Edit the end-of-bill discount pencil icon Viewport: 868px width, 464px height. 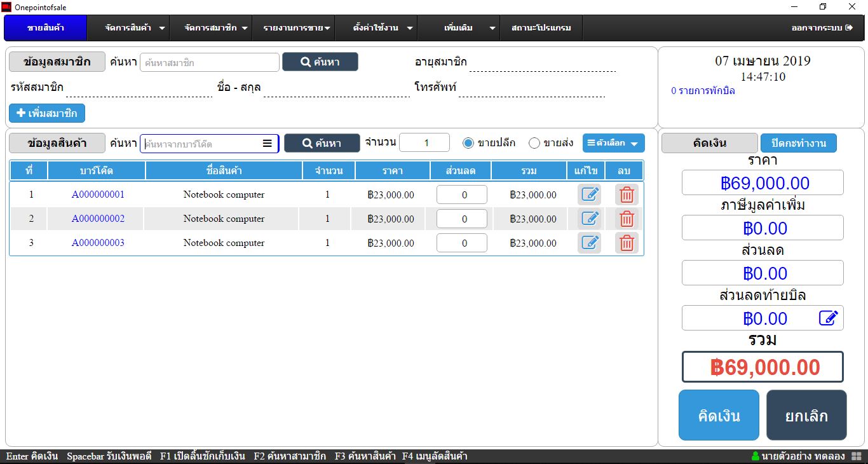tap(828, 318)
